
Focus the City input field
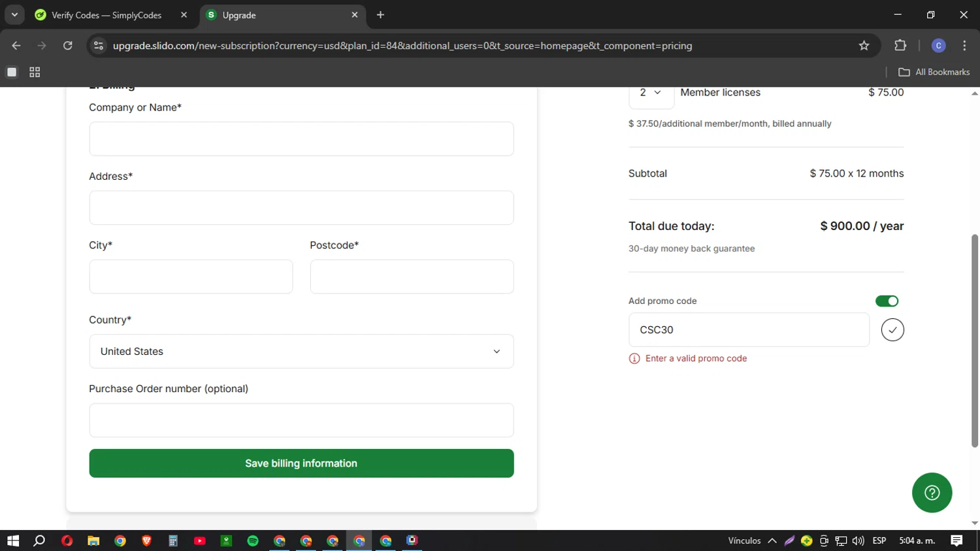191,276
